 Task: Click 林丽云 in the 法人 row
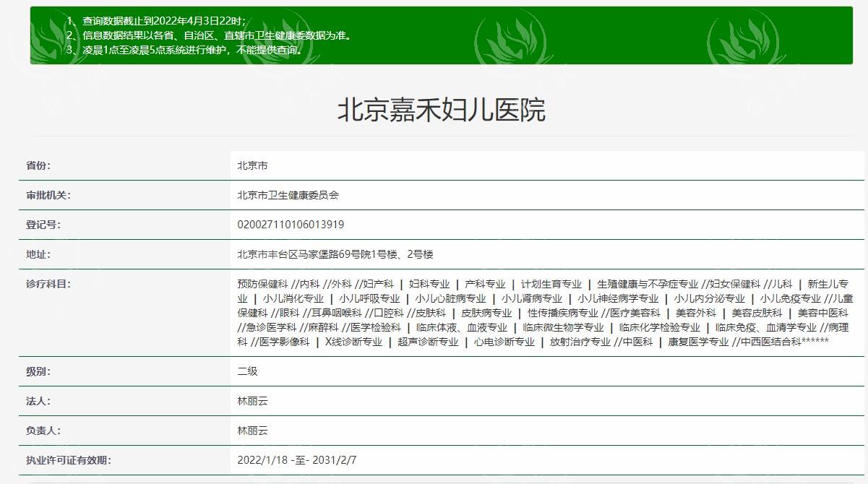(252, 401)
